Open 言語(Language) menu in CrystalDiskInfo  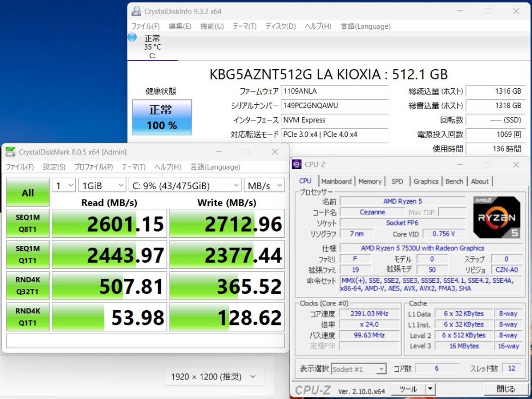point(365,26)
